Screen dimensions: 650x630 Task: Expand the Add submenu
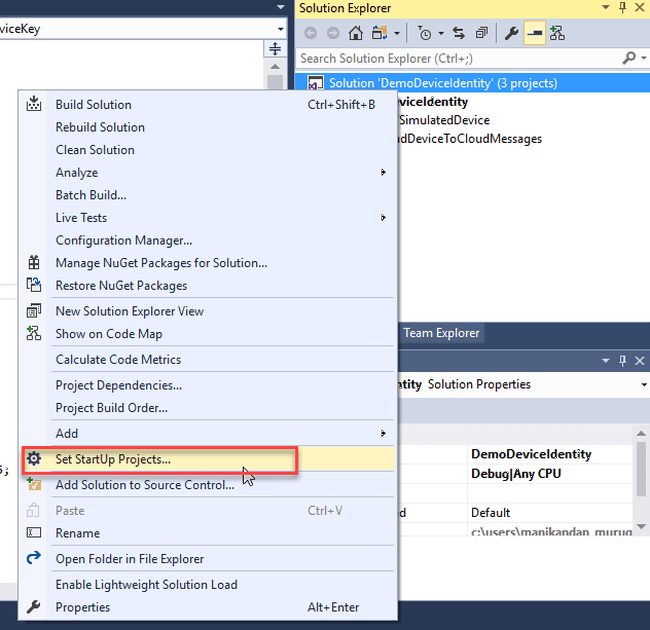209,434
